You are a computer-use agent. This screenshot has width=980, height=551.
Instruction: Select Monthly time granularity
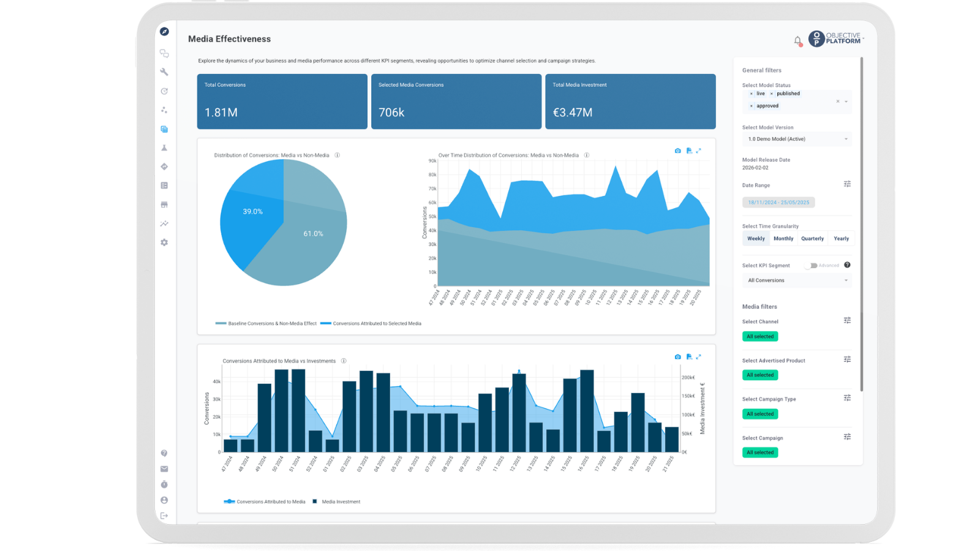783,239
